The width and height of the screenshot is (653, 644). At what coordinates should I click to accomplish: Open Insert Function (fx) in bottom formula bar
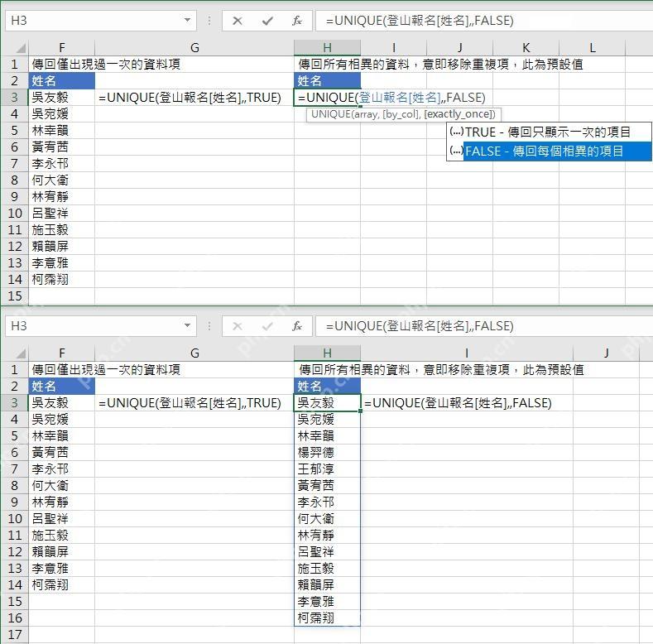[297, 326]
